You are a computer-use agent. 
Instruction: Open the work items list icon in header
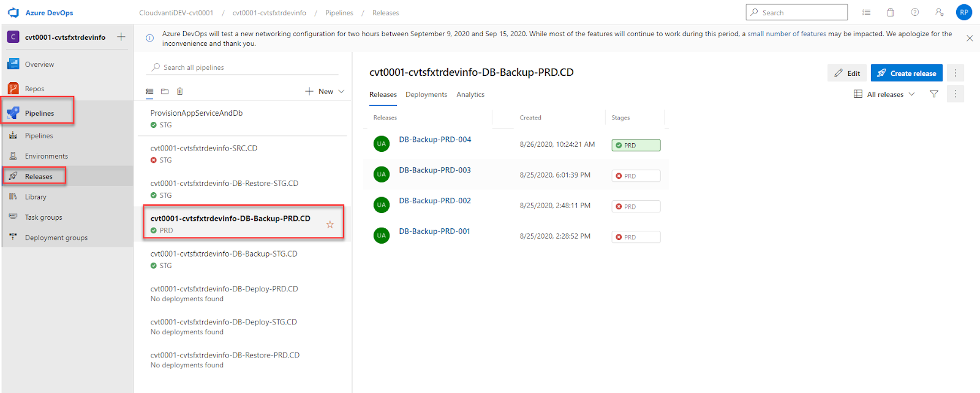[x=866, y=12]
